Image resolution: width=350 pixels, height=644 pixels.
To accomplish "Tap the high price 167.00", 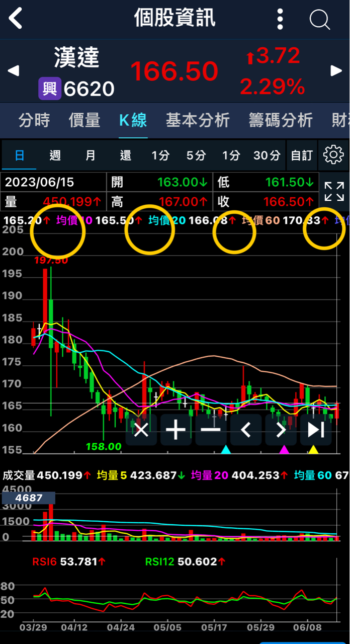I will coord(183,202).
